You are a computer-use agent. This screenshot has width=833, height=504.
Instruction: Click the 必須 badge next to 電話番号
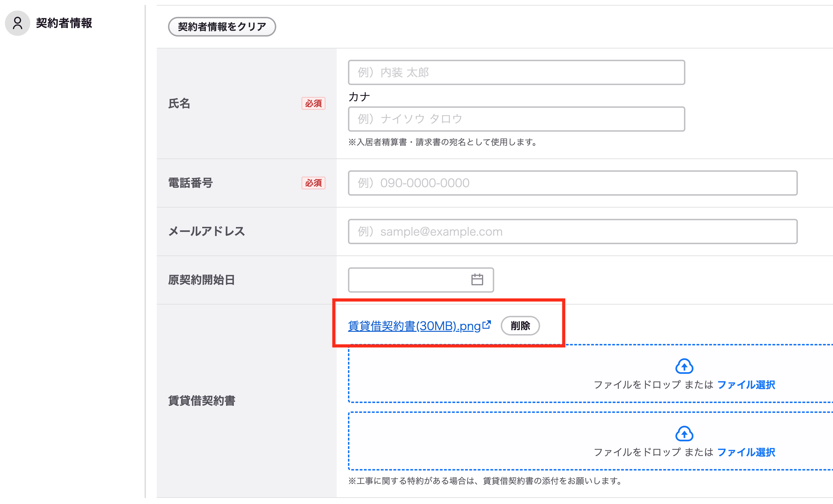pyautogui.click(x=313, y=183)
